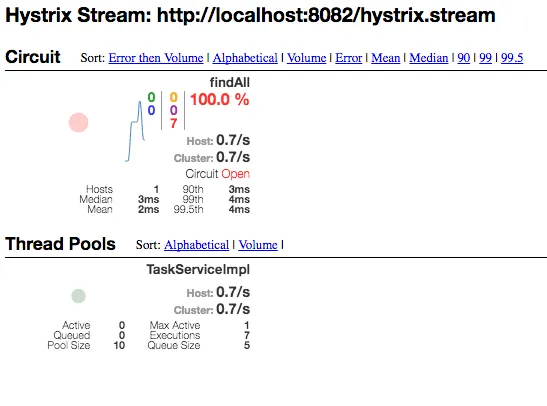This screenshot has width=547, height=406.
Task: Click the red failure count 7
Action: (x=173, y=123)
